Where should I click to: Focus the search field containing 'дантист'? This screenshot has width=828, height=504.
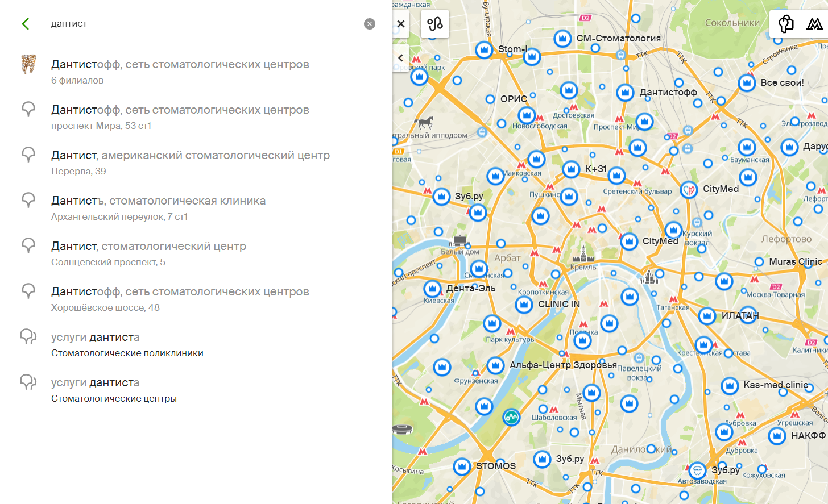[x=202, y=24]
